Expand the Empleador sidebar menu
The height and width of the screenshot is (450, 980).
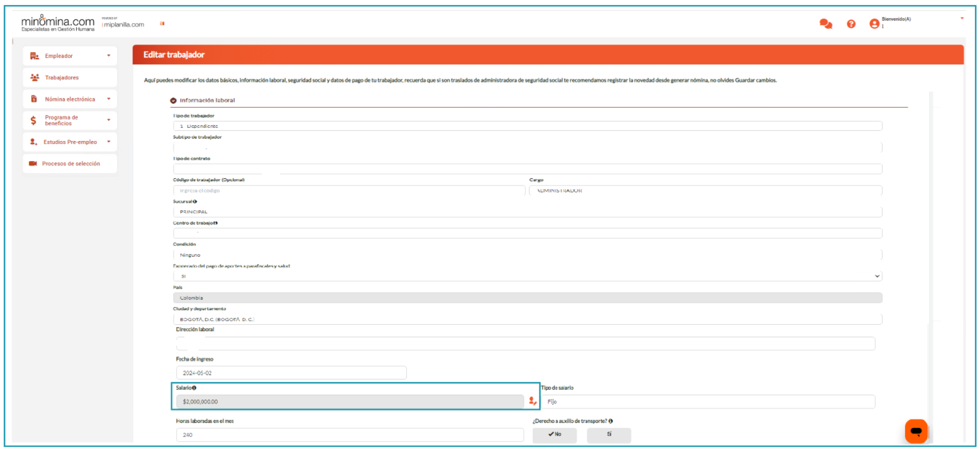(x=70, y=56)
